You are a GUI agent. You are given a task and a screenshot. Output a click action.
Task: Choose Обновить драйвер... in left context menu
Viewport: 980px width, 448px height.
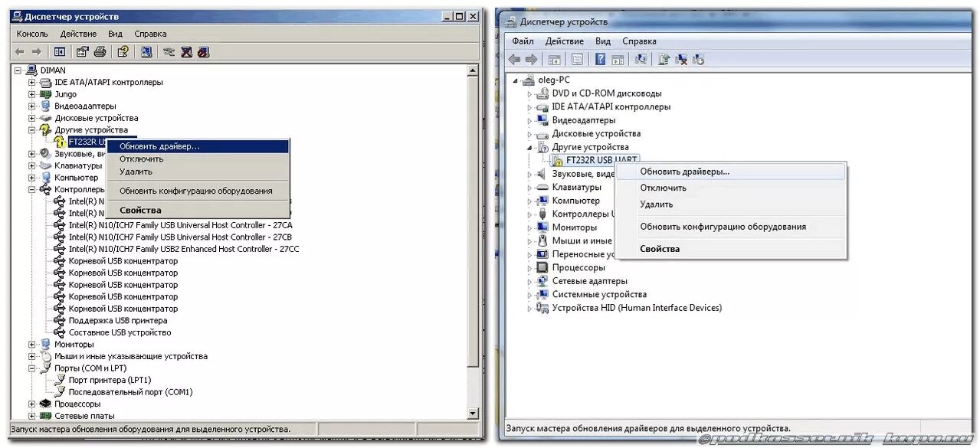point(198,146)
